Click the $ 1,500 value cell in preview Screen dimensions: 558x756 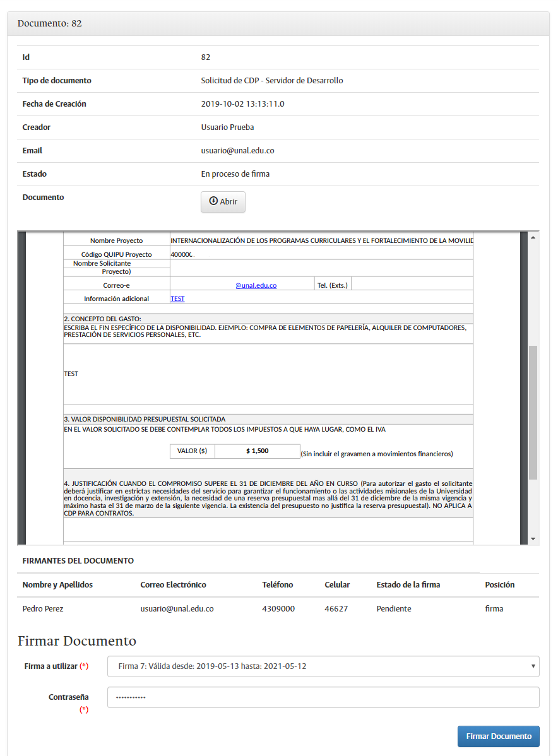(x=258, y=451)
